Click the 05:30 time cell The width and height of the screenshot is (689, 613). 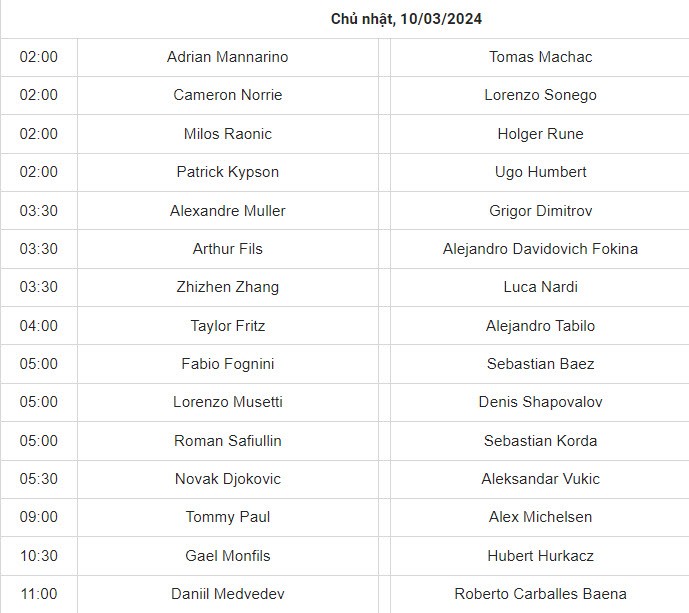[x=39, y=479]
